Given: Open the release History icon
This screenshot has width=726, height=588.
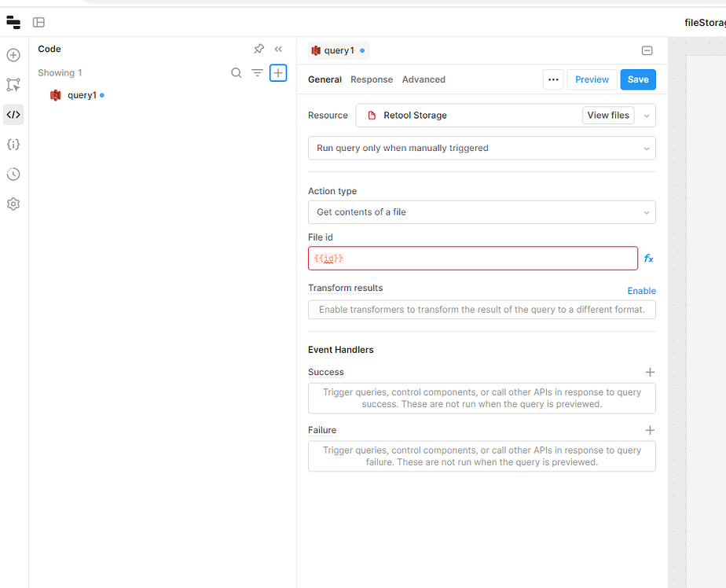Looking at the screenshot, I should tap(13, 174).
